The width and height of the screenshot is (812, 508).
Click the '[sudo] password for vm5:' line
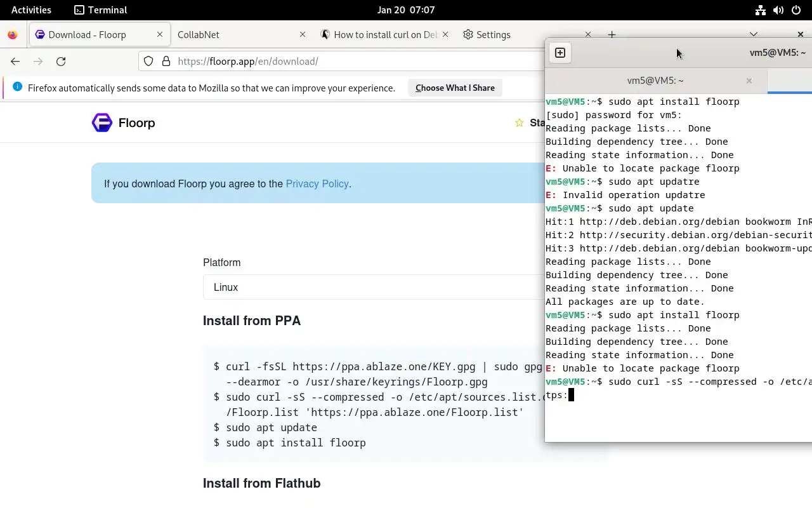[x=614, y=115]
